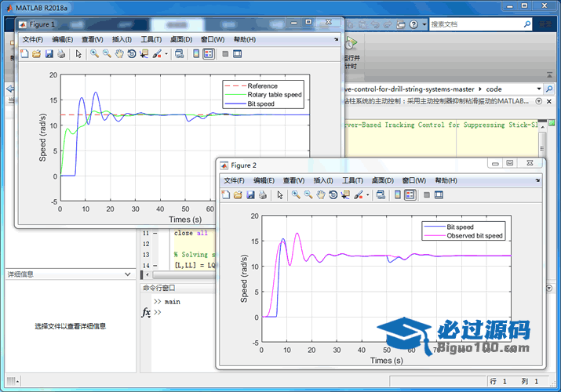The width and height of the screenshot is (561, 392).
Task: Click Show Plot Tools icon in Figure 2
Action: tap(439, 194)
